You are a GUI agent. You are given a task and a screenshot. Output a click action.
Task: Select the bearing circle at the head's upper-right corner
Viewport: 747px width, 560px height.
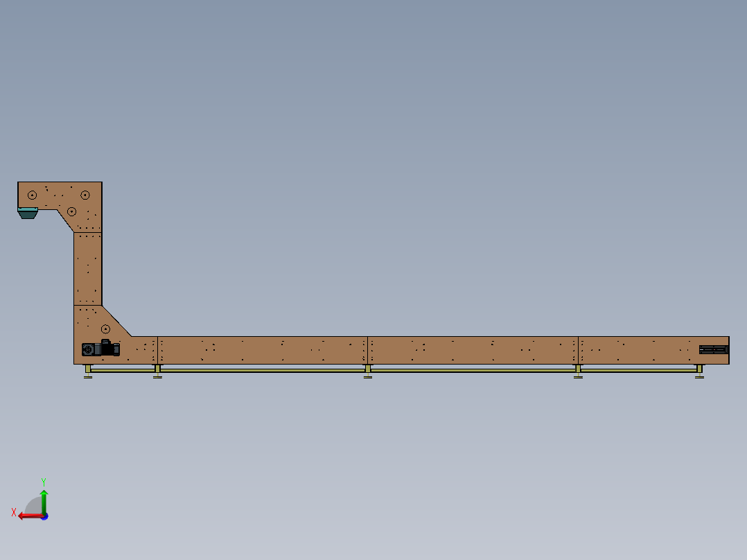85,195
